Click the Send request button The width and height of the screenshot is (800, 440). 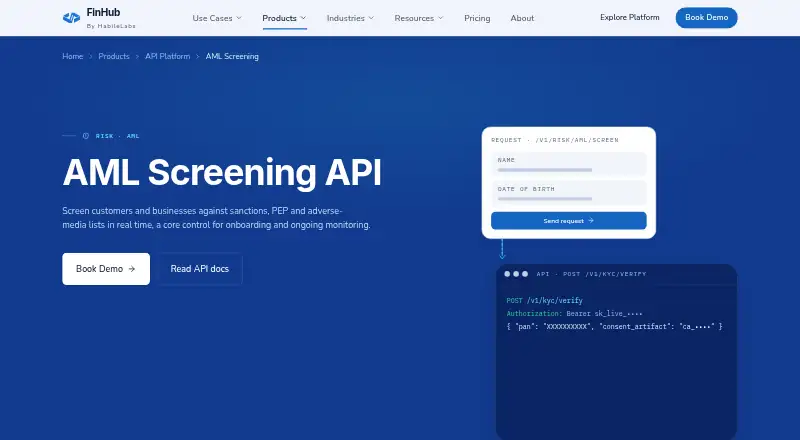click(x=569, y=221)
